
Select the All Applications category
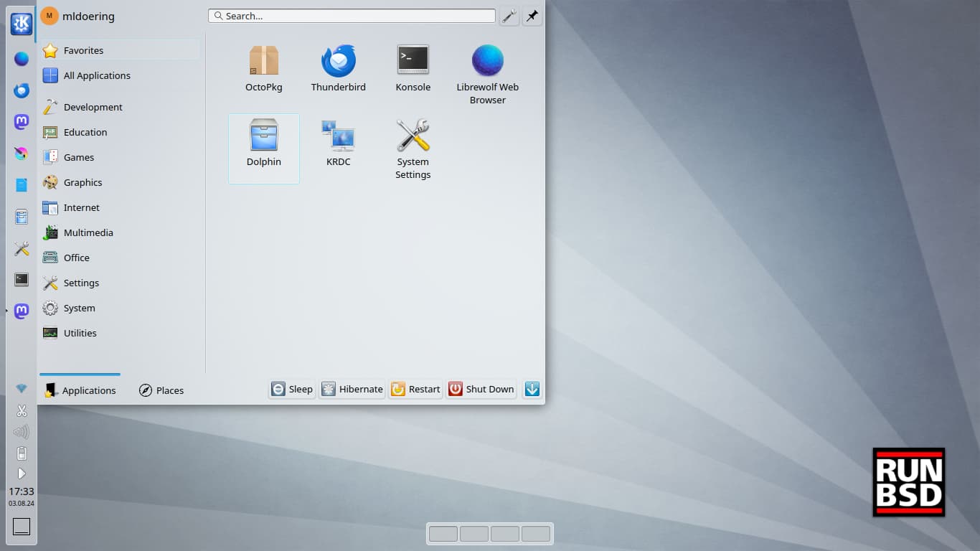120,75
